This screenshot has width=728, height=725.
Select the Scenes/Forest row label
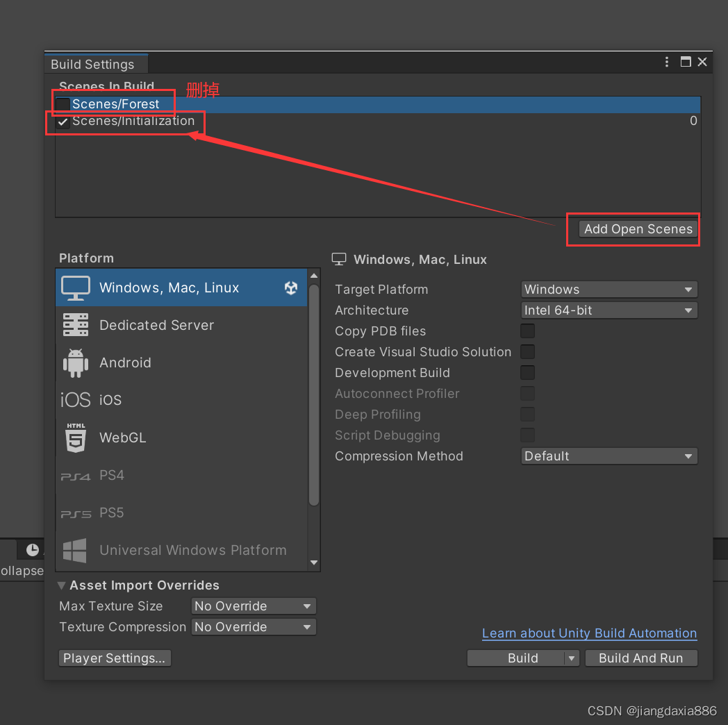click(x=115, y=104)
